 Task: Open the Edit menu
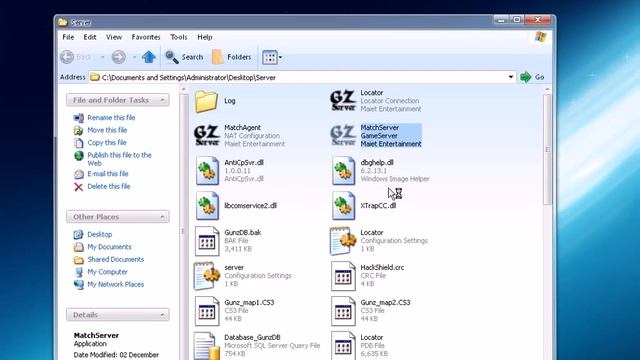click(90, 37)
